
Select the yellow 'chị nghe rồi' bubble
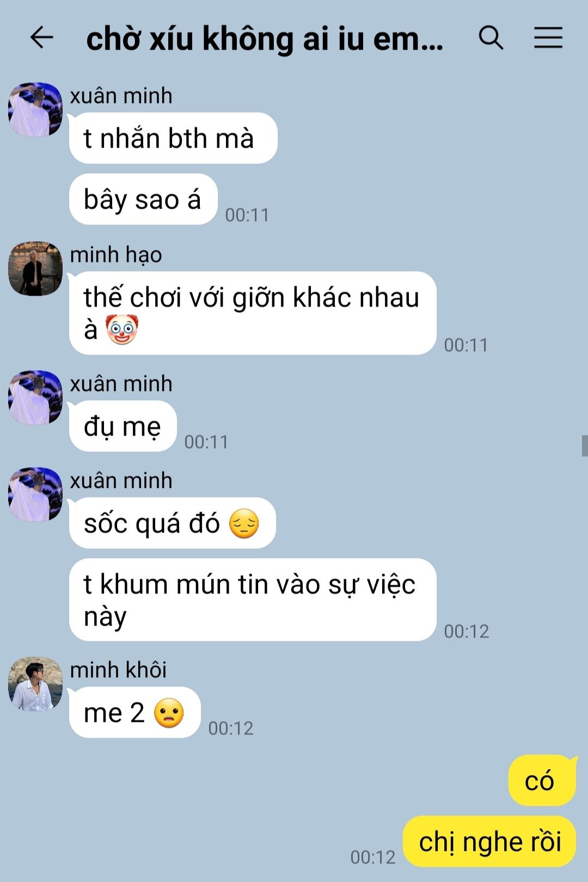(489, 842)
